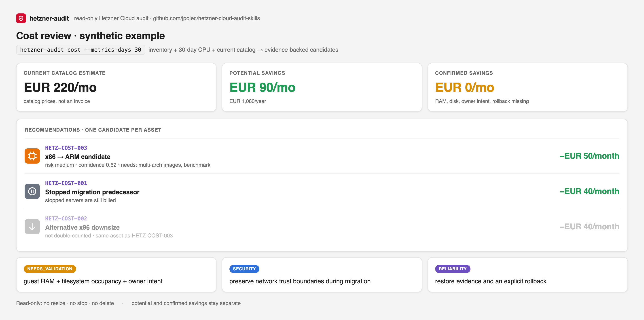Click the 'Read-only: no resize · no stop · no delete' footer

tap(65, 303)
